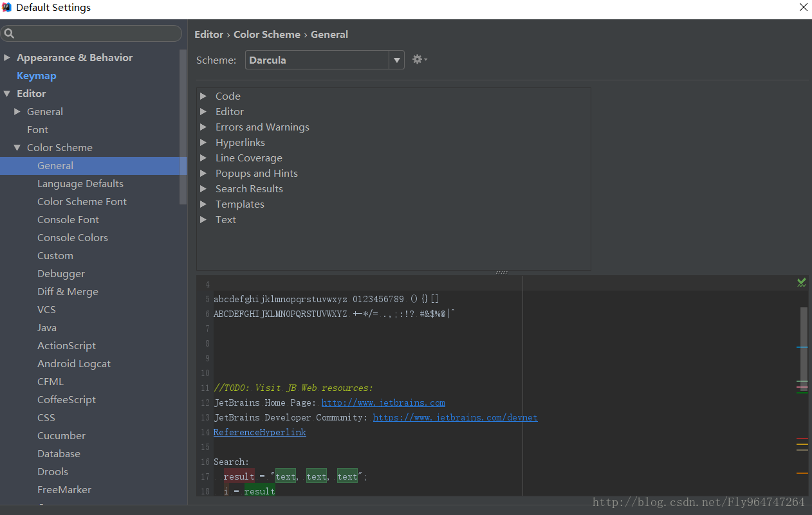Expand the Search Results category
Viewport: 812px width, 515px height.
coord(203,188)
